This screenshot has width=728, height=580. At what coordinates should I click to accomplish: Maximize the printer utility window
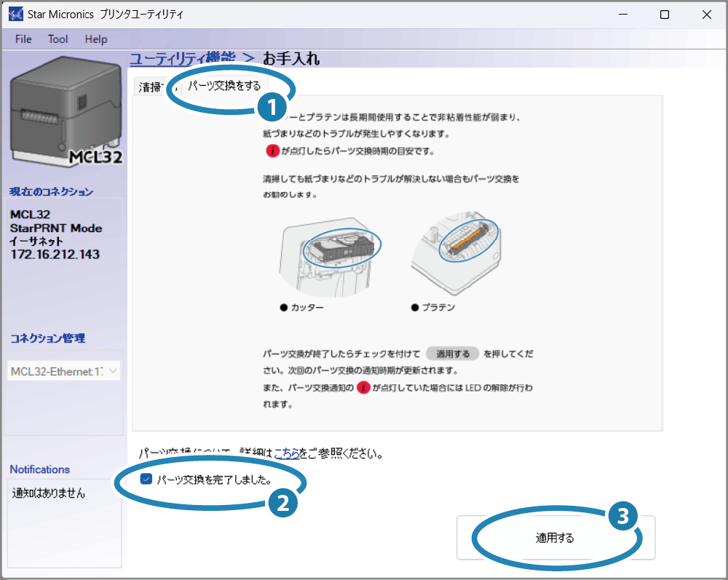pos(665,15)
